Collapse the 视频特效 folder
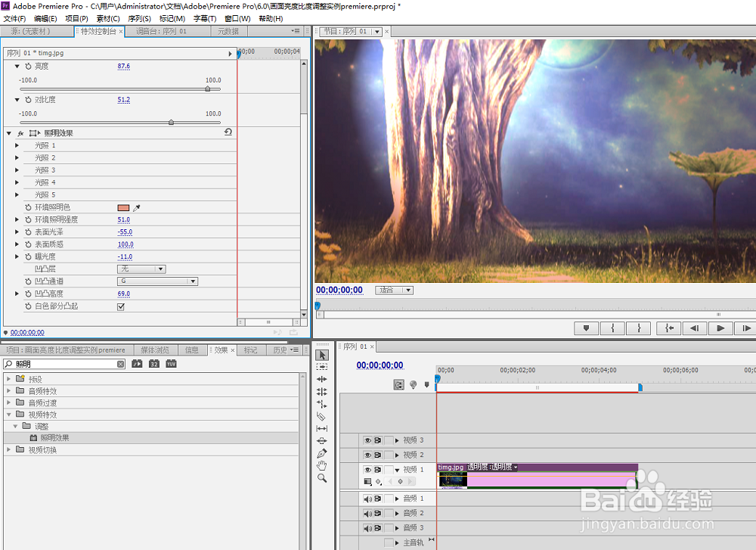756x550 pixels. 8,415
